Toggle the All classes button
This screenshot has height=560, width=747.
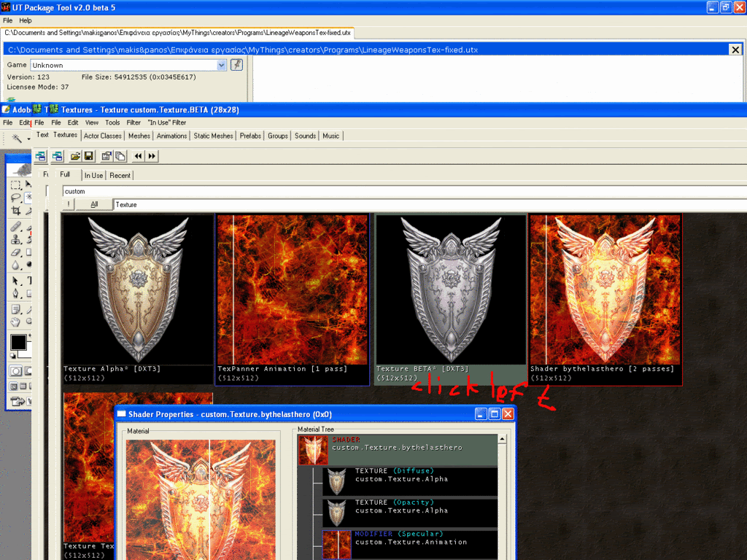(94, 205)
